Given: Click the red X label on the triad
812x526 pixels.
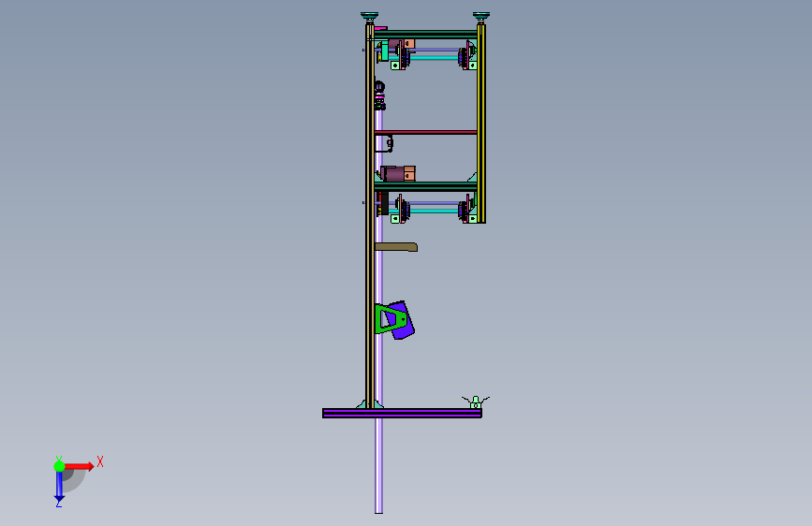Looking at the screenshot, I should 100,461.
